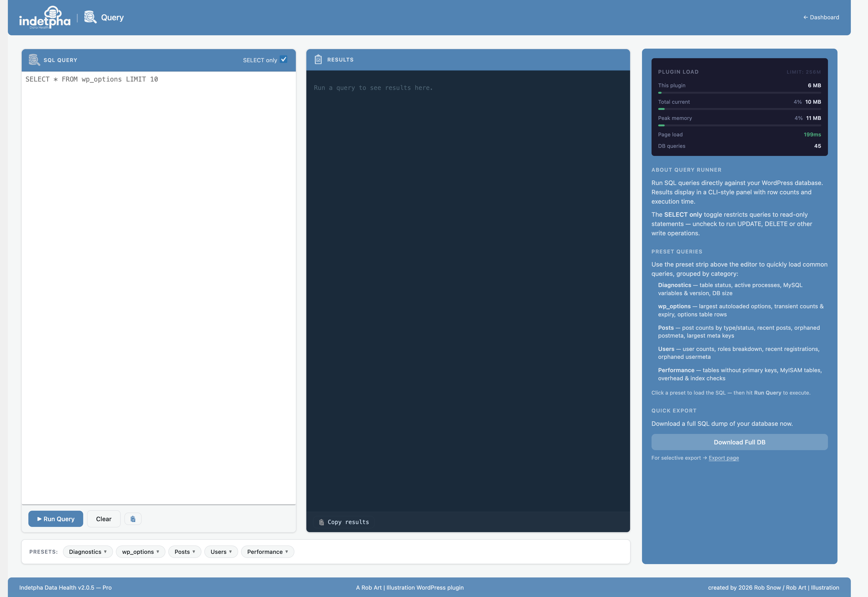Click the Total current memory progress bar
The height and width of the screenshot is (597, 868).
coord(739,109)
